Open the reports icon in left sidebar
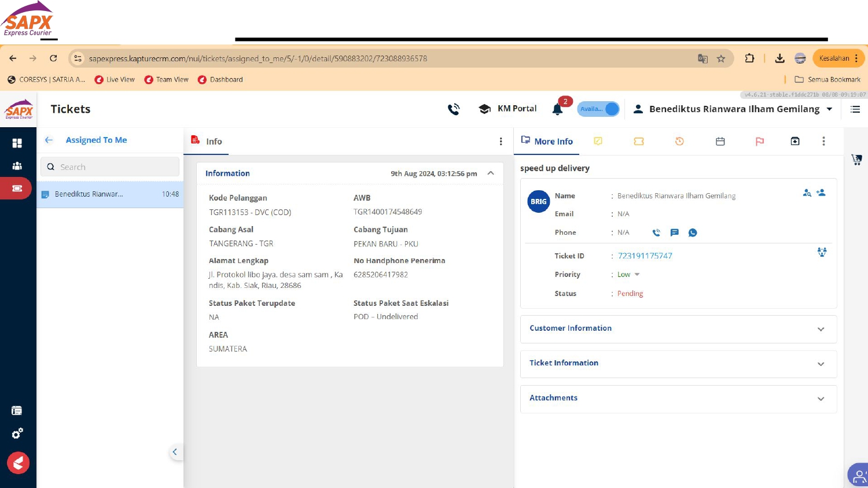868x488 pixels. click(17, 411)
